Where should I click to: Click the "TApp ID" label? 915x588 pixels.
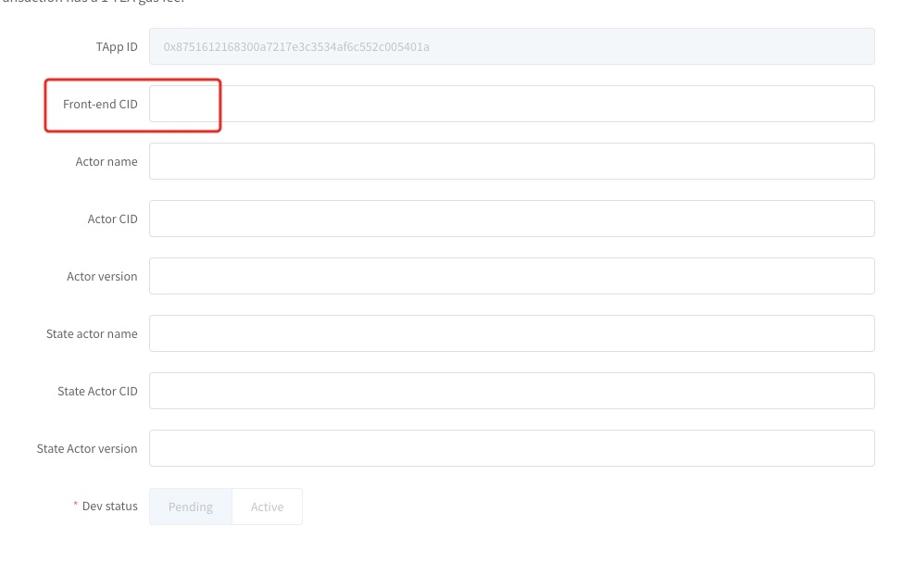[x=119, y=46]
